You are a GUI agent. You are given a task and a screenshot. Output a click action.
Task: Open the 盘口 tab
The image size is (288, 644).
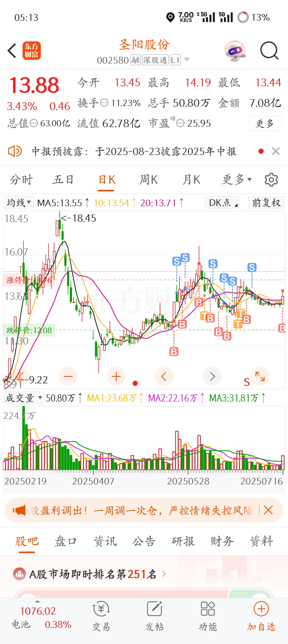point(65,541)
